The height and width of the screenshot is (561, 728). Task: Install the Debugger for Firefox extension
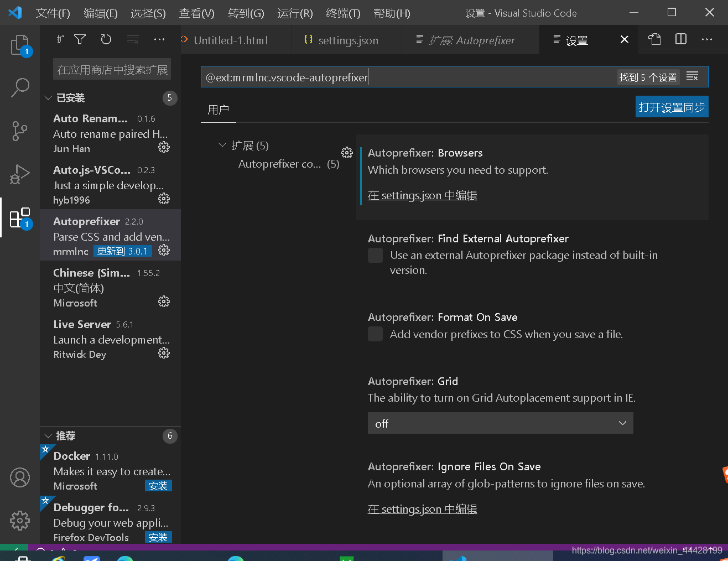[158, 537]
